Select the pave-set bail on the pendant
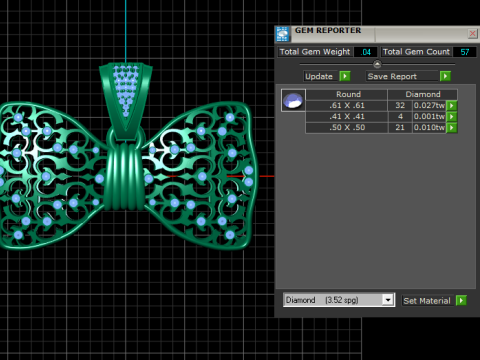Image resolution: width=480 pixels, height=360 pixels. pyautogui.click(x=126, y=100)
